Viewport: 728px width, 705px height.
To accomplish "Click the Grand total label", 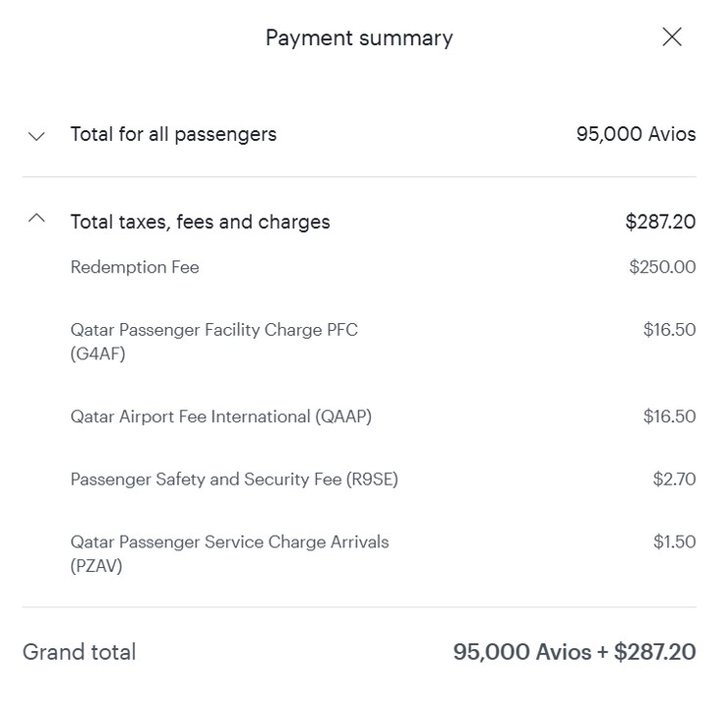I will click(x=79, y=652).
